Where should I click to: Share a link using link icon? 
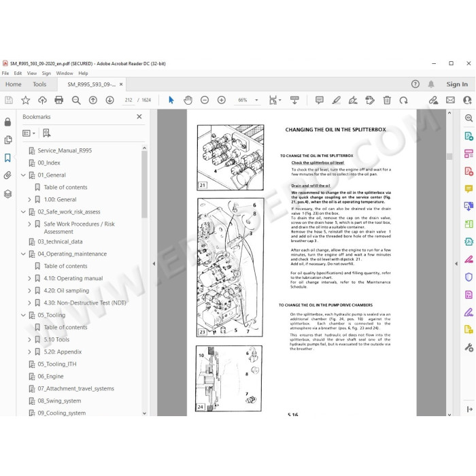pyautogui.click(x=433, y=100)
